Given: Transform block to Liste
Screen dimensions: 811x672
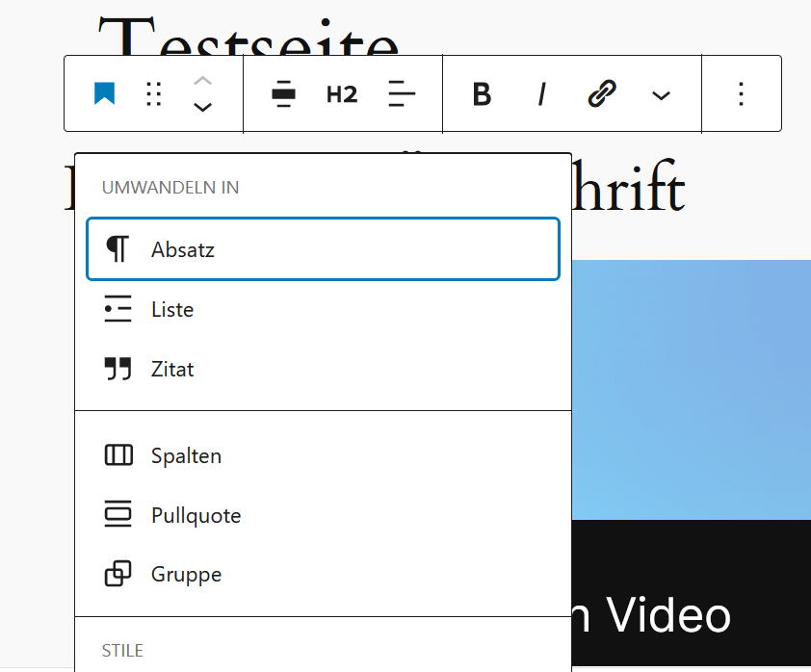Looking at the screenshot, I should point(324,309).
